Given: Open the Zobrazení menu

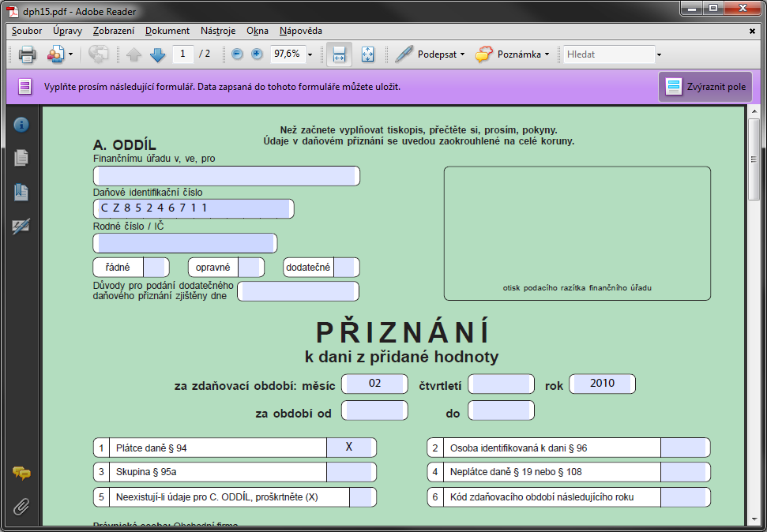Looking at the screenshot, I should pos(114,31).
